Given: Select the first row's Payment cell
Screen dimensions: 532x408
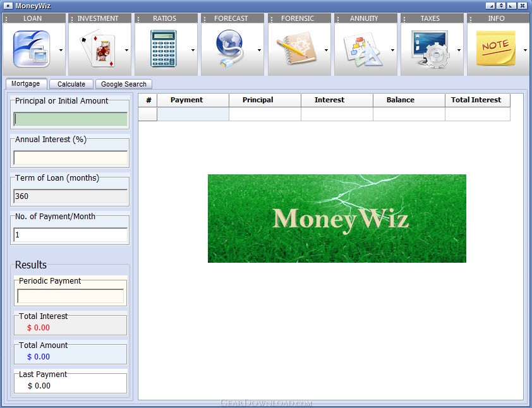Looking at the screenshot, I should (x=193, y=114).
